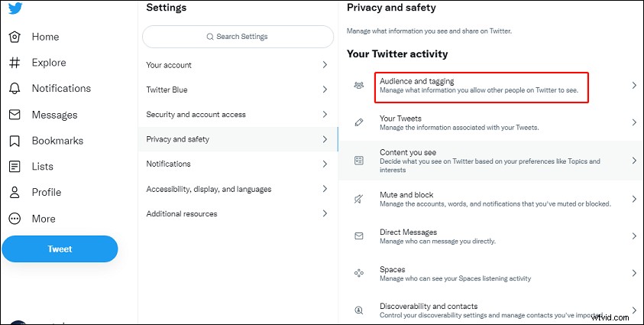The width and height of the screenshot is (644, 325).
Task: Click the blue Tweet button
Action: coord(60,249)
